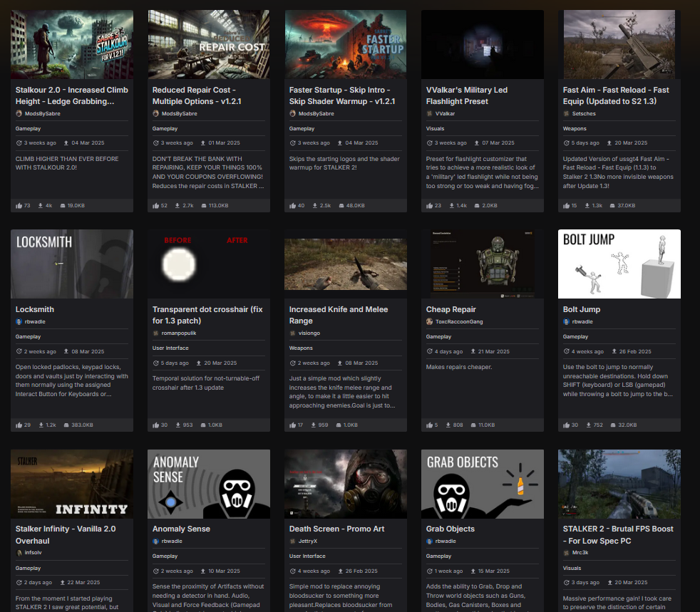Click thumbs-up icon on Transparent dot crosshair card
This screenshot has height=612, width=700.
(156, 425)
